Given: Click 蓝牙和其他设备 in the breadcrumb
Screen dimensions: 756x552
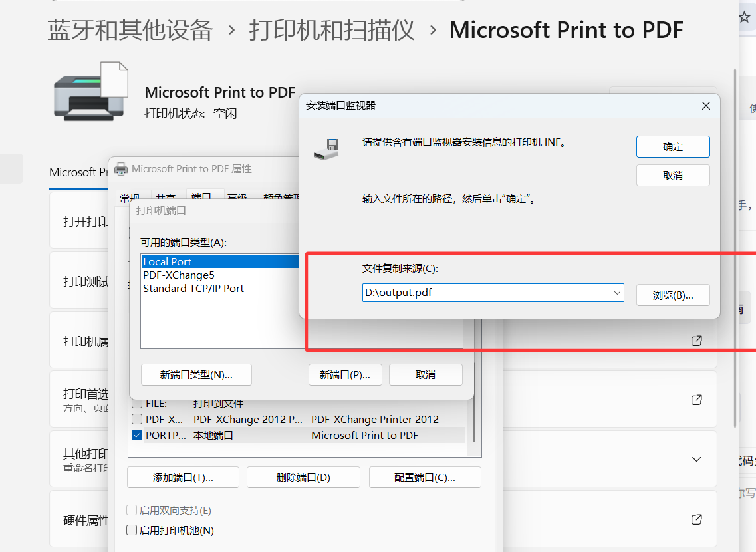Looking at the screenshot, I should point(130,30).
